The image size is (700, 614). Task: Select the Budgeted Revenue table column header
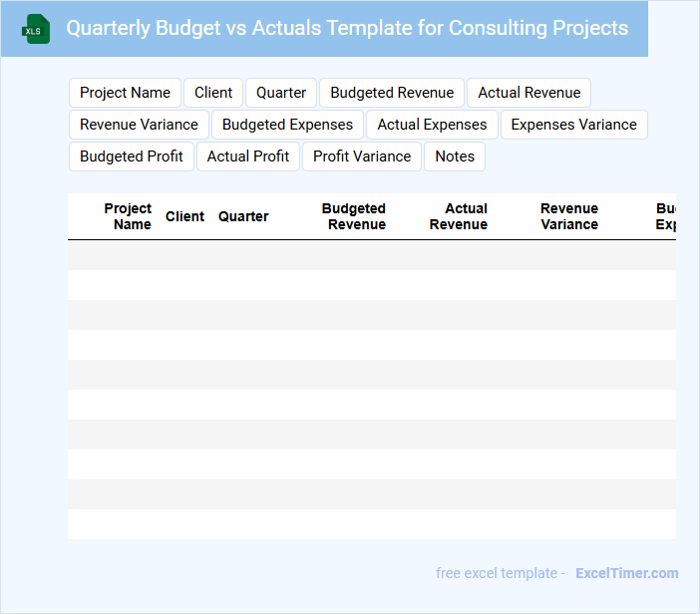[x=354, y=216]
